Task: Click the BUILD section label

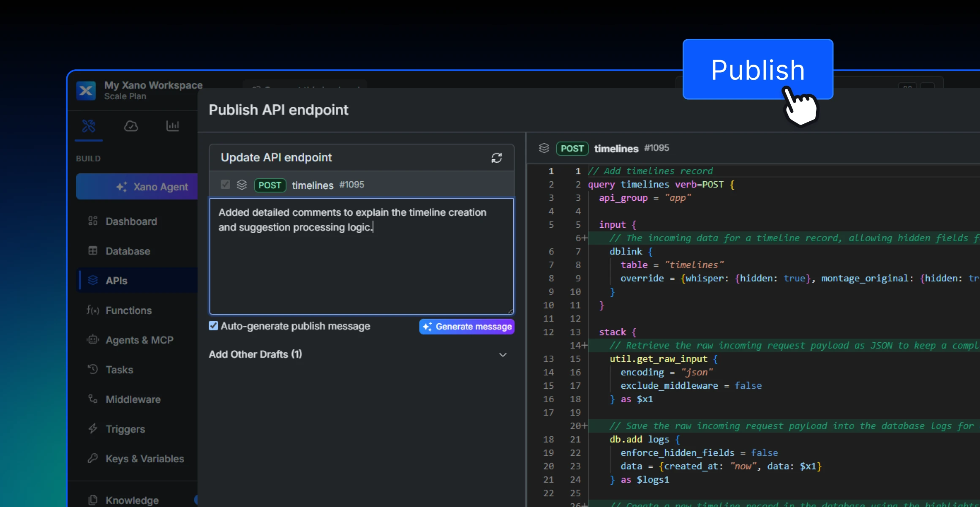Action: coord(88,158)
